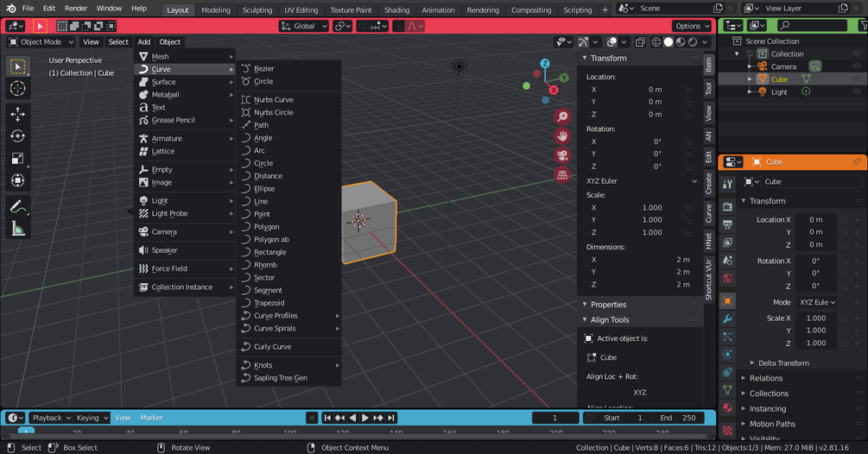Select the Move tool in toolbar

pos(18,114)
